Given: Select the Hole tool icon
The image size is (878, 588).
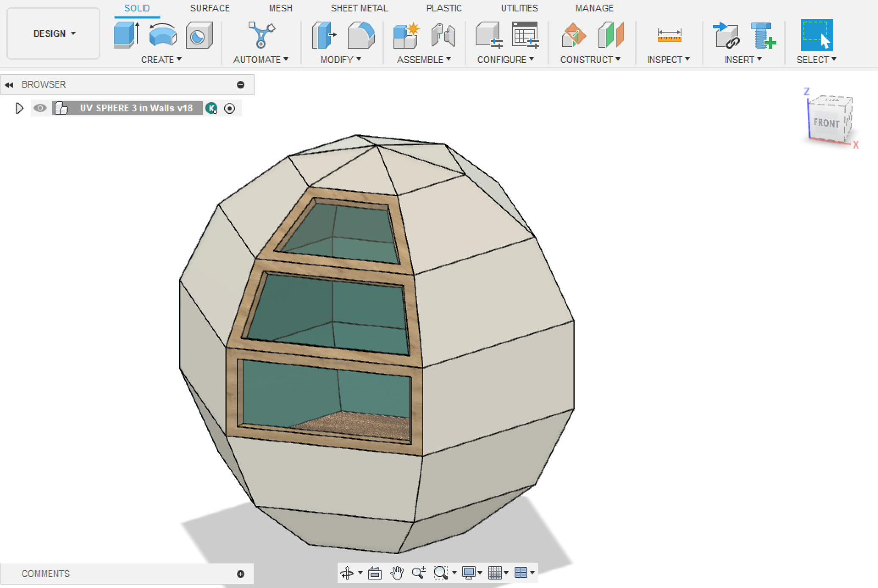Looking at the screenshot, I should pyautogui.click(x=199, y=35).
